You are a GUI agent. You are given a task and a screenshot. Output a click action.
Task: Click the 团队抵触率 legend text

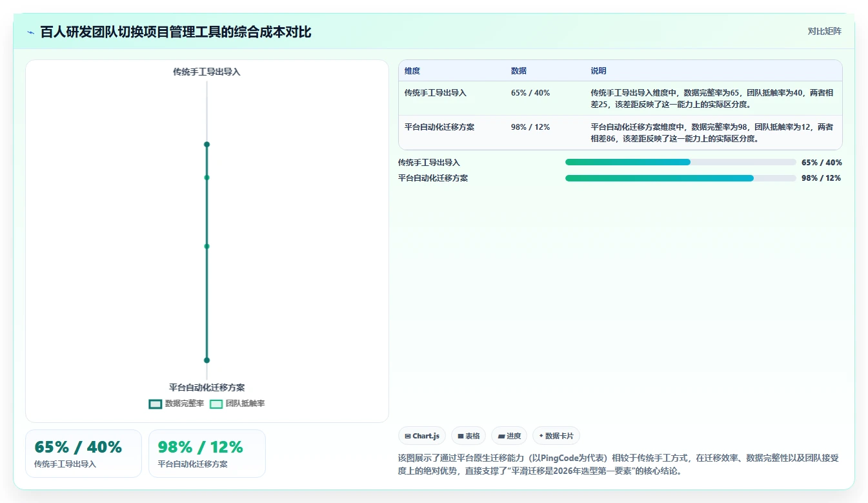245,404
